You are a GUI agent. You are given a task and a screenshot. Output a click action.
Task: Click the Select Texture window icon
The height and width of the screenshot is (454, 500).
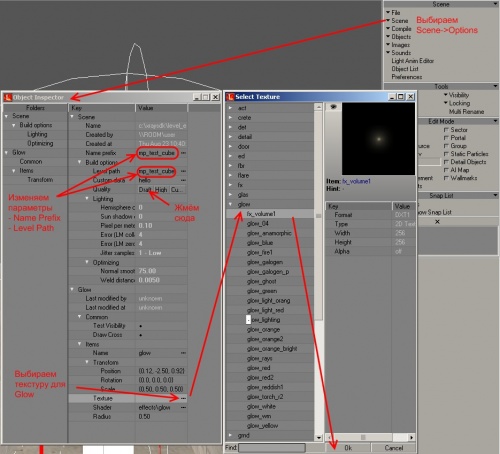pos(230,97)
